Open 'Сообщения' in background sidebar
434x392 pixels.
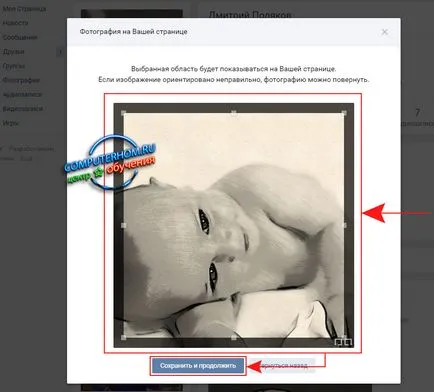click(20, 37)
